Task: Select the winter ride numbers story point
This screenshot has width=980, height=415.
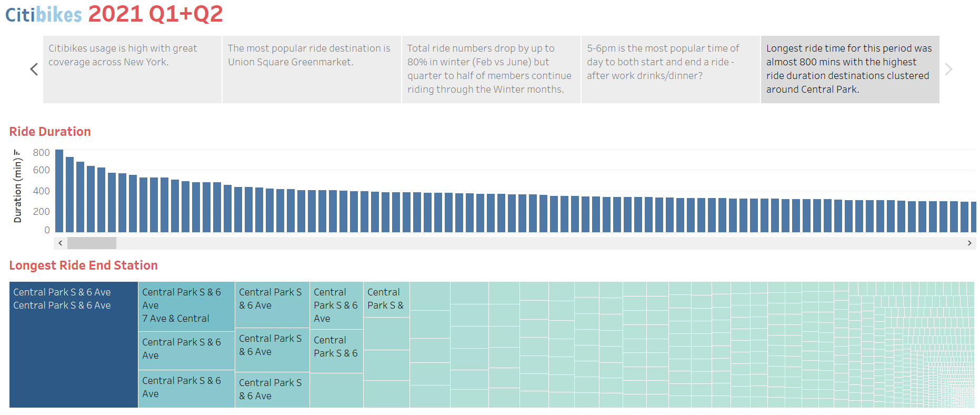Action: tap(491, 69)
